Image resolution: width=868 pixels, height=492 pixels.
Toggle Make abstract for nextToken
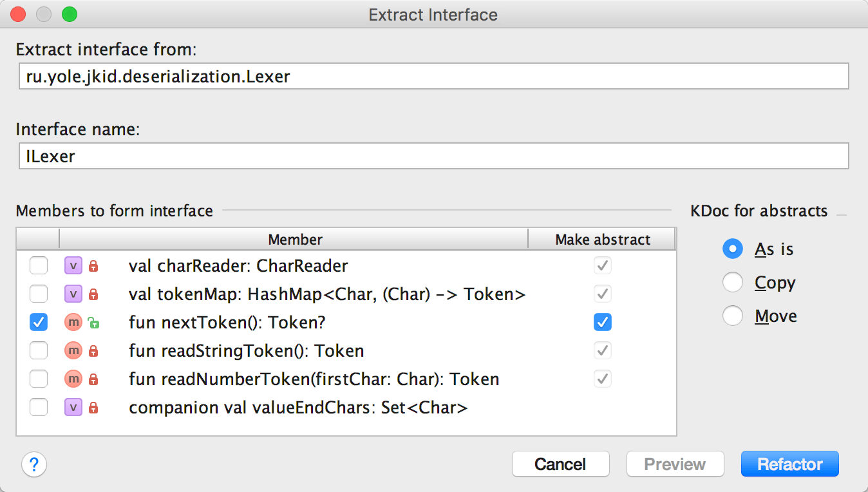click(603, 322)
